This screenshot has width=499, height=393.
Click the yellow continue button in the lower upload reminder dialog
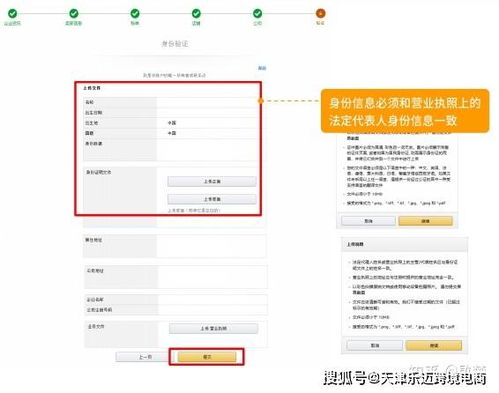click(x=434, y=345)
